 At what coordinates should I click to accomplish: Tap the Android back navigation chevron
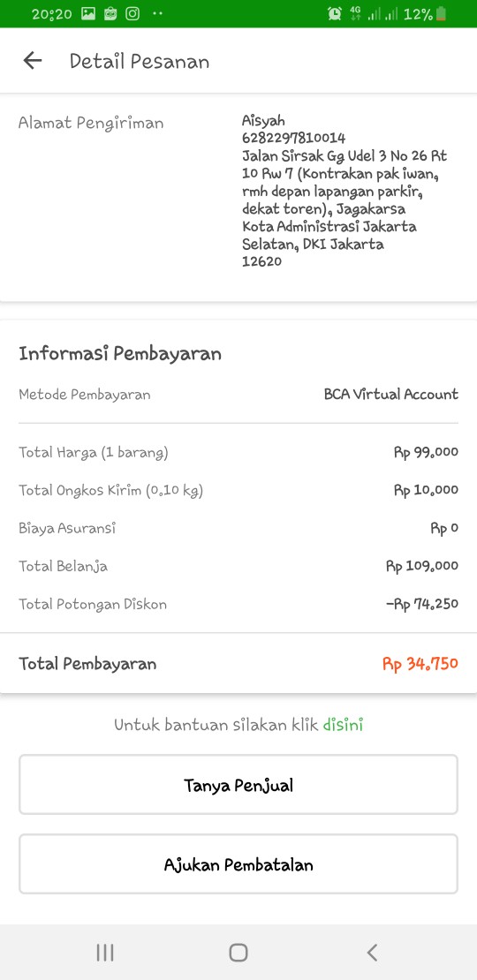click(372, 953)
